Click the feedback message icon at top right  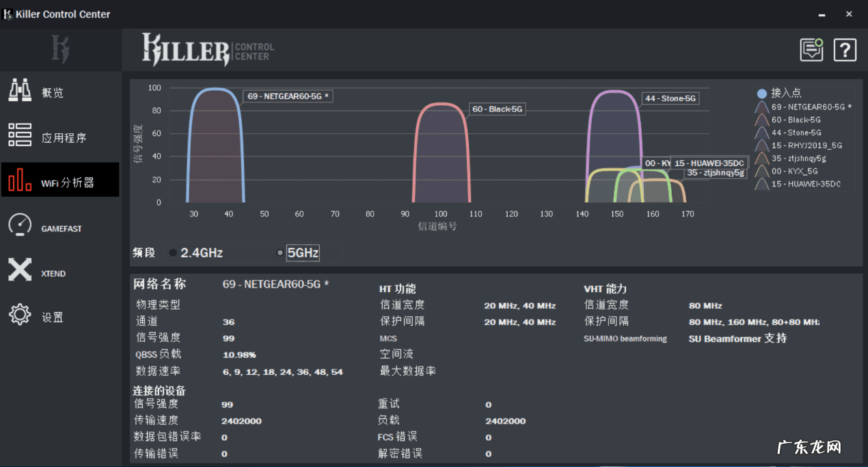[x=811, y=49]
